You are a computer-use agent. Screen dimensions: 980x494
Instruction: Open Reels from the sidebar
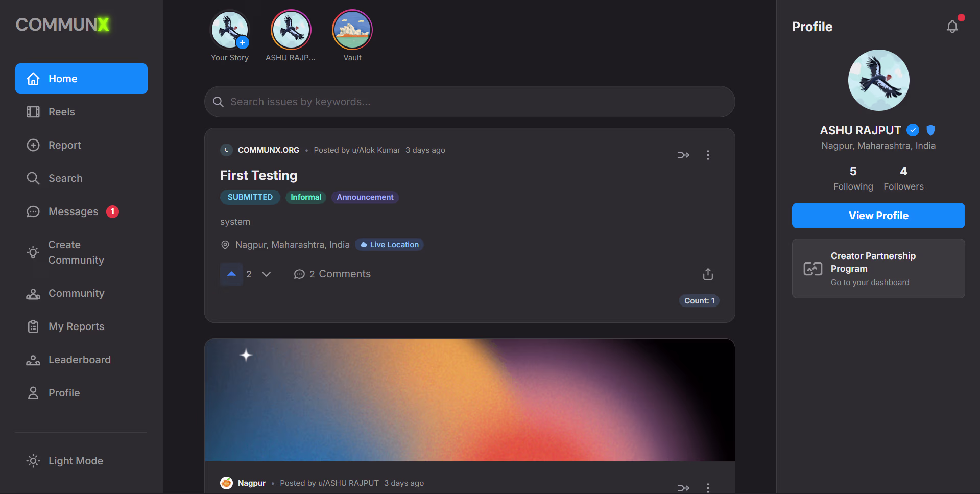coord(61,112)
